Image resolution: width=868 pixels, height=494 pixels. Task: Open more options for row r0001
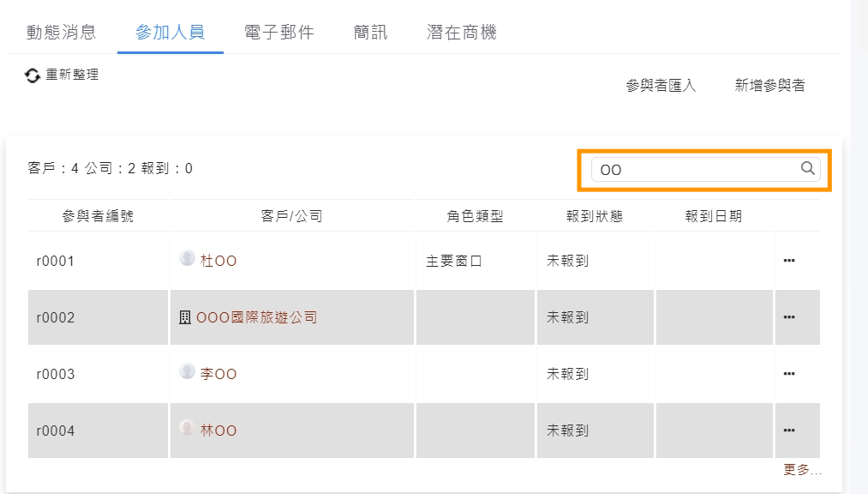tap(789, 261)
